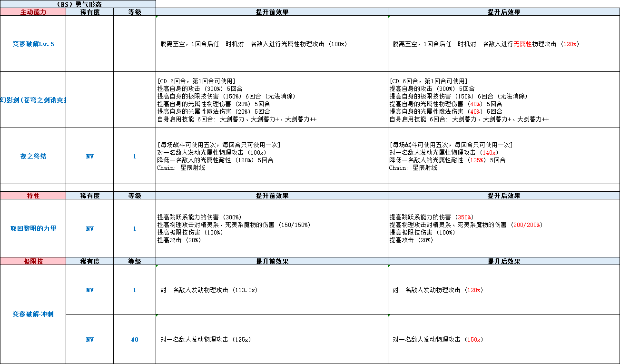
Task: Click the first 提升后效果 column header
Action: coord(504,12)
